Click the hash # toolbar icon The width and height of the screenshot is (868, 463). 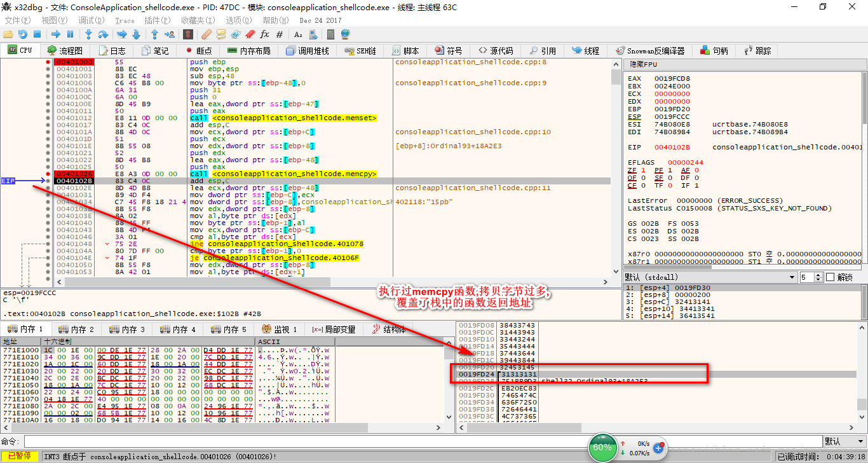click(278, 34)
